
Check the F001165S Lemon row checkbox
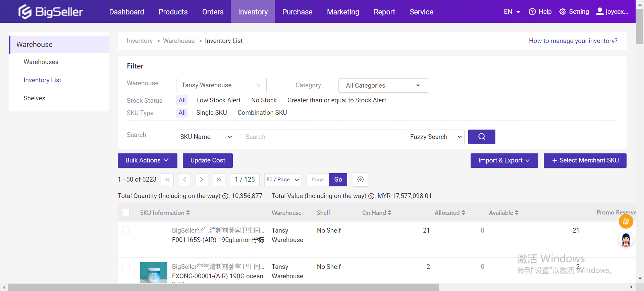tap(126, 230)
